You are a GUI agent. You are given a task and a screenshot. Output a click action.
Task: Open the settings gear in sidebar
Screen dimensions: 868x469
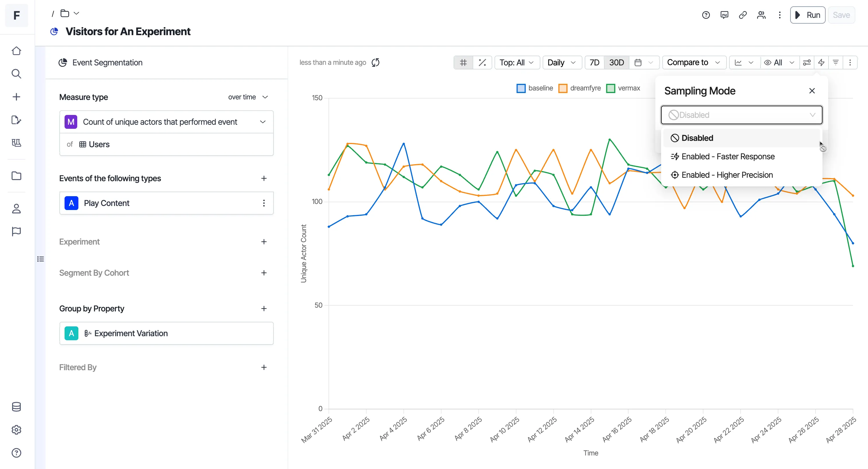click(16, 430)
